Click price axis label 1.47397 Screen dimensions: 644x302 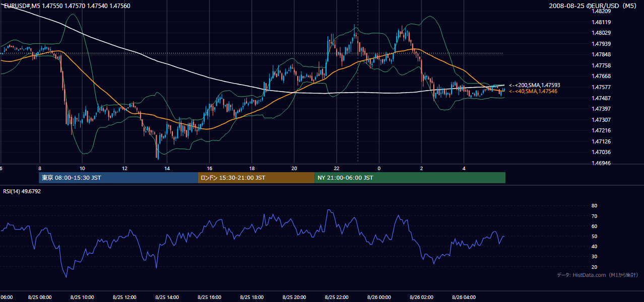click(602, 109)
